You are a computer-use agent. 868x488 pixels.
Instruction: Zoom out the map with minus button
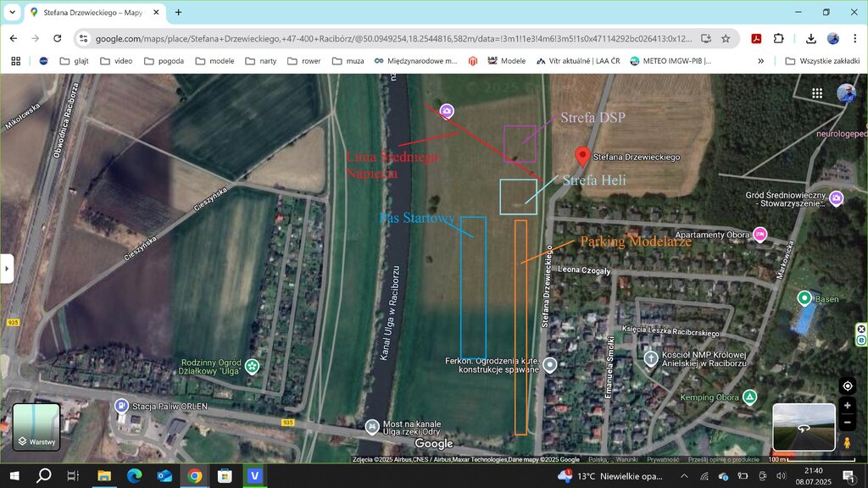tap(847, 422)
